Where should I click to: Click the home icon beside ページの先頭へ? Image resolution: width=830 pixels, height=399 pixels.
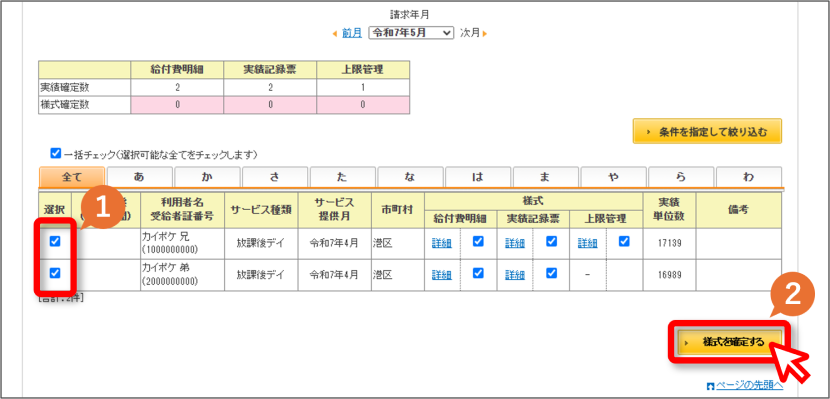pyautogui.click(x=710, y=385)
